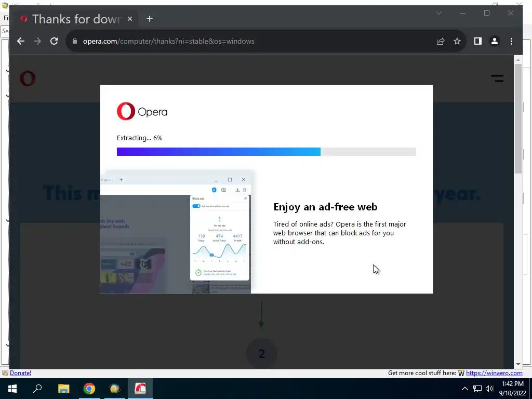Click the 'Extracting... 6%' status text
The height and width of the screenshot is (399, 532).
[x=139, y=138]
